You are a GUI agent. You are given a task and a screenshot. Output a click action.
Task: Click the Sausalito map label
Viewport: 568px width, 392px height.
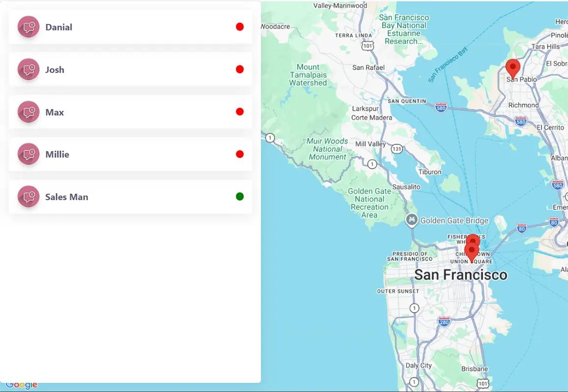[407, 187]
